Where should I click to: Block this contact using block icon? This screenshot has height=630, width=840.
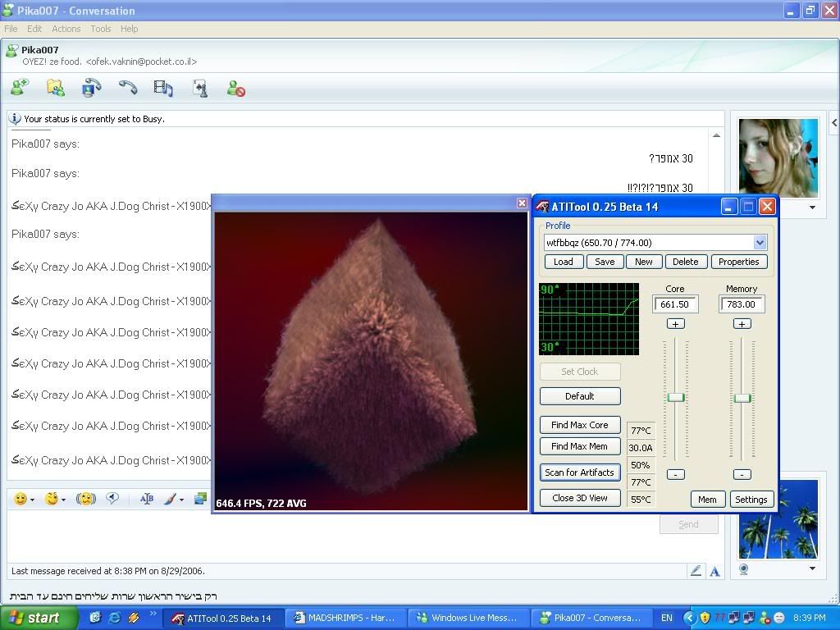235,89
